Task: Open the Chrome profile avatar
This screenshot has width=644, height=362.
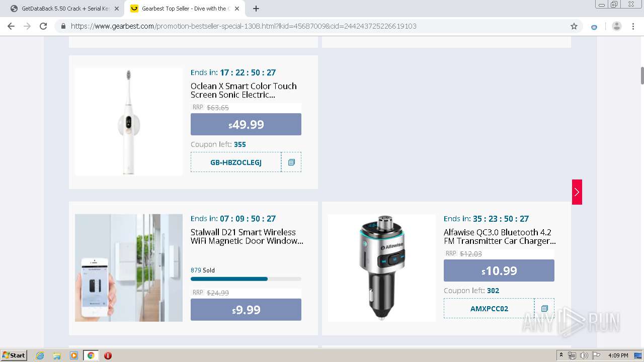Action: pyautogui.click(x=617, y=26)
